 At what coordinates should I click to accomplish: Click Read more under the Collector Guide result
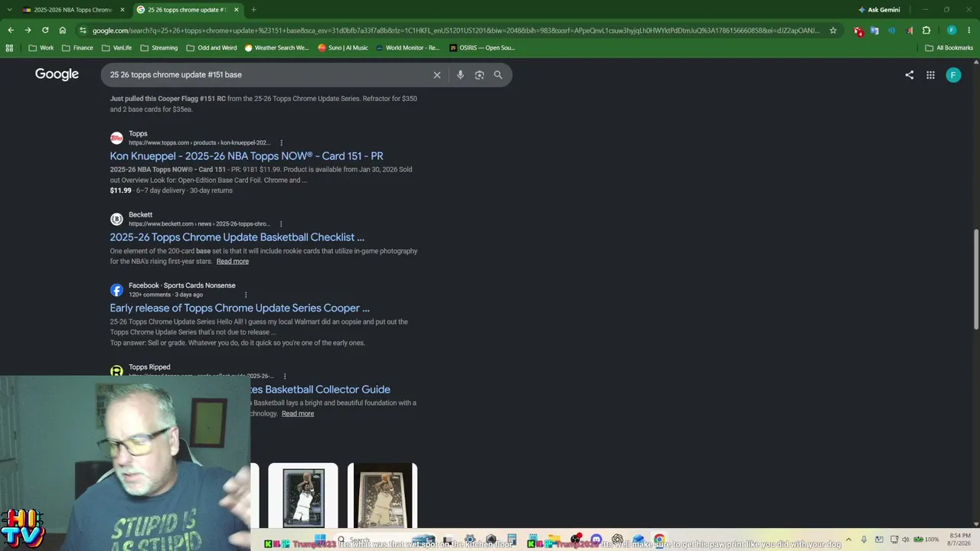(298, 414)
